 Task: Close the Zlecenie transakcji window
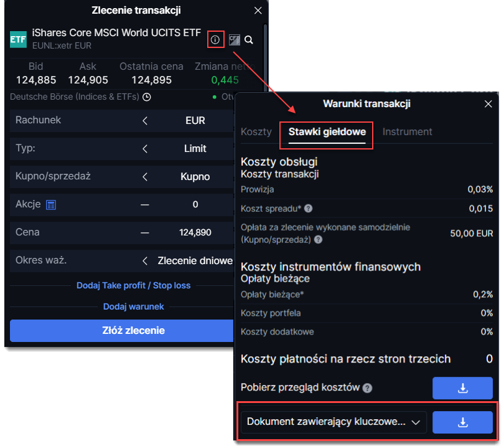[x=258, y=11]
